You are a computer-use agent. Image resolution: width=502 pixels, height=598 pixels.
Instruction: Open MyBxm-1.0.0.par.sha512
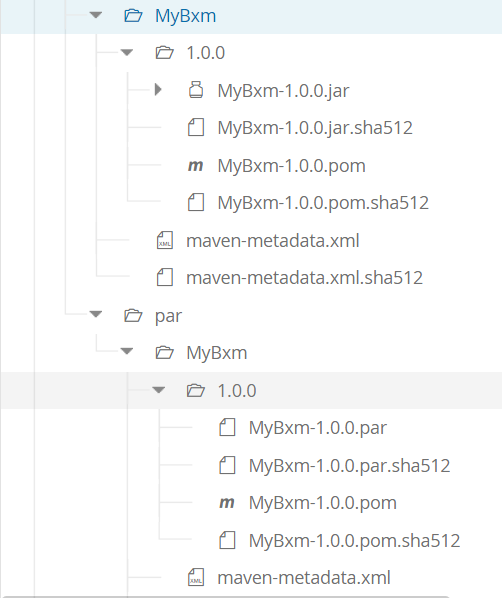click(349, 466)
